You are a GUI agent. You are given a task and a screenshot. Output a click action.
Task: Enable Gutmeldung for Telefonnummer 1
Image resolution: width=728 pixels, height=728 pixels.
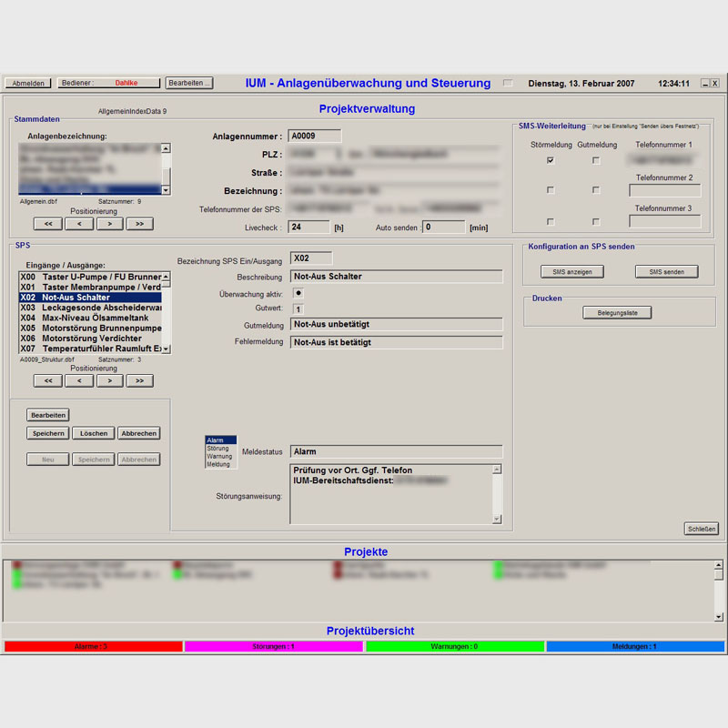pyautogui.click(x=596, y=160)
